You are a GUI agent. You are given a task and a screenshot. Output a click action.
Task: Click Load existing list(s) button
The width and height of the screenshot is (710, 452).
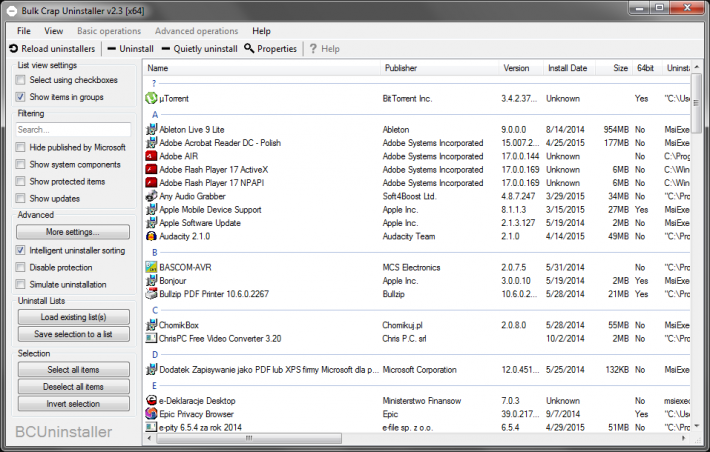[73, 317]
